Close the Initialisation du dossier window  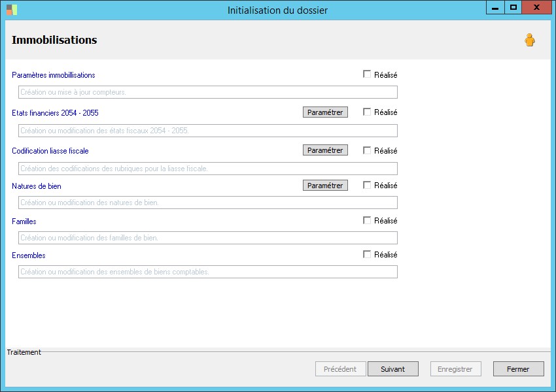pyautogui.click(x=537, y=7)
